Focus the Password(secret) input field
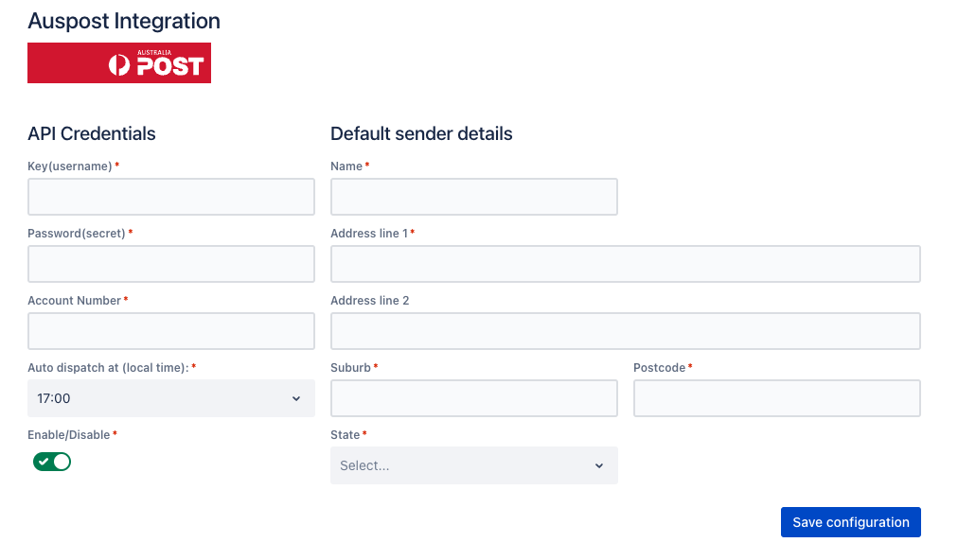 171,264
